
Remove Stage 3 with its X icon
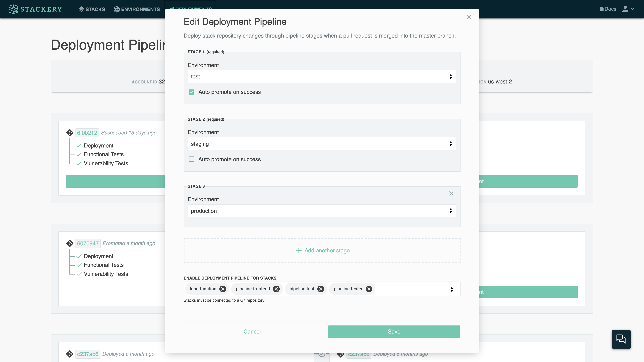point(451,193)
